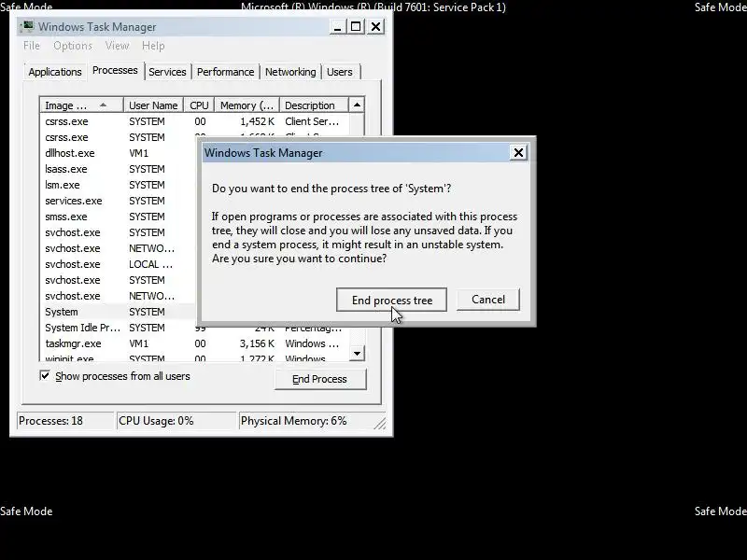
Task: Click the Processes: 18 status entry
Action: pyautogui.click(x=65, y=421)
